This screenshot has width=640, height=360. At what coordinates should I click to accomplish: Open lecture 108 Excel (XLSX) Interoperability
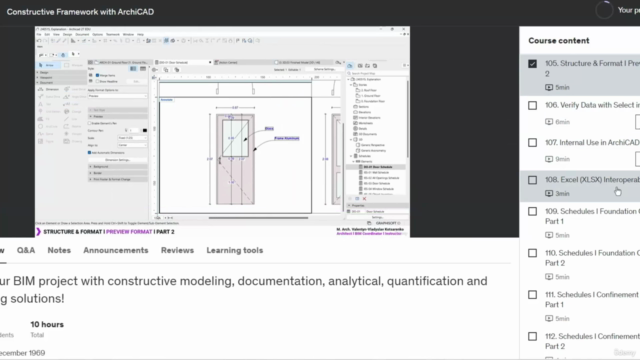[x=592, y=180]
